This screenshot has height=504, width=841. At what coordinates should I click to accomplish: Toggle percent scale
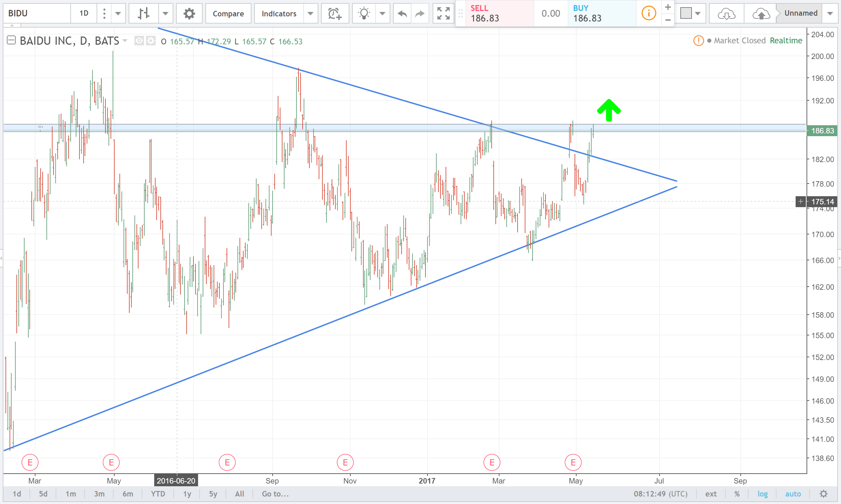pyautogui.click(x=737, y=494)
